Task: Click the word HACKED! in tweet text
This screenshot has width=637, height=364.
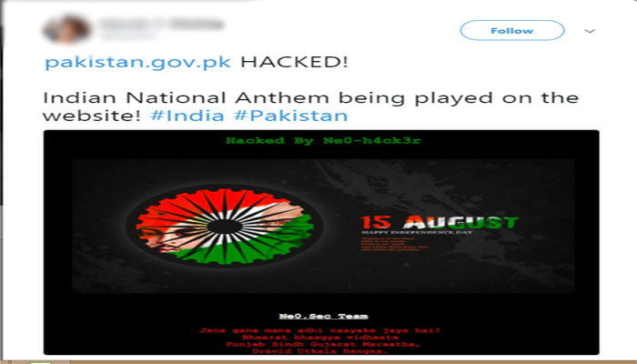Action: click(294, 62)
